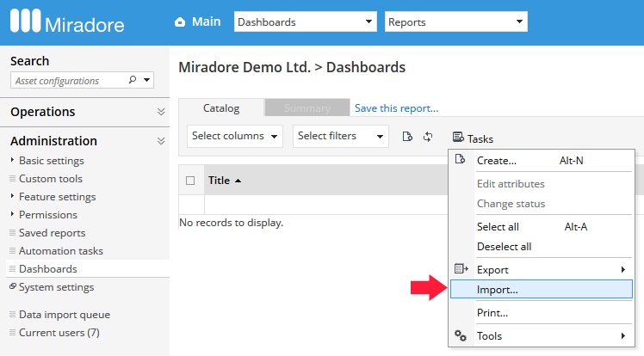Click the Tasks list icon
This screenshot has width=644, height=356.
click(458, 137)
